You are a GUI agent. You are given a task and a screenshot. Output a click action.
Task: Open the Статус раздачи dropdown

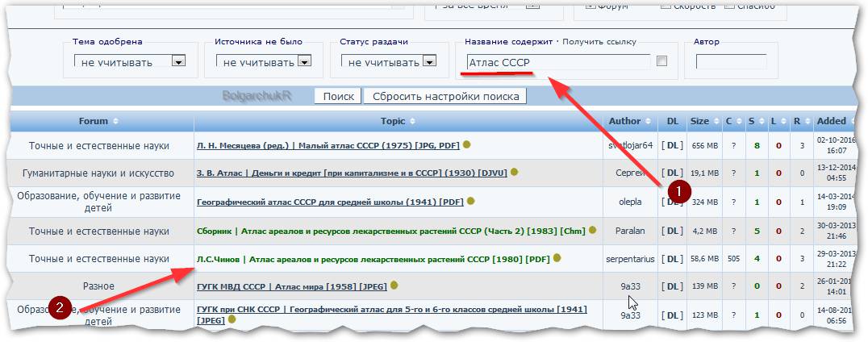click(389, 61)
